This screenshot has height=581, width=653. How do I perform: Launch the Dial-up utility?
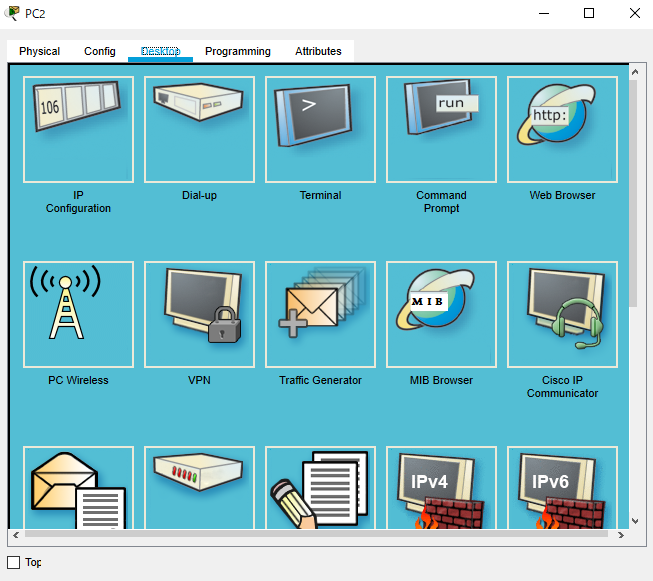[x=199, y=130]
